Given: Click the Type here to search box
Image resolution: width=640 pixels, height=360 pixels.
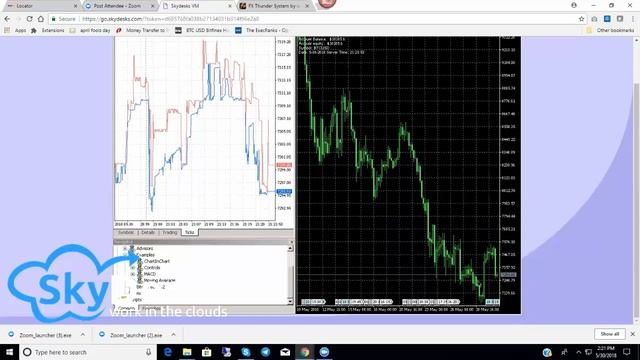Looking at the screenshot, I should [x=88, y=352].
